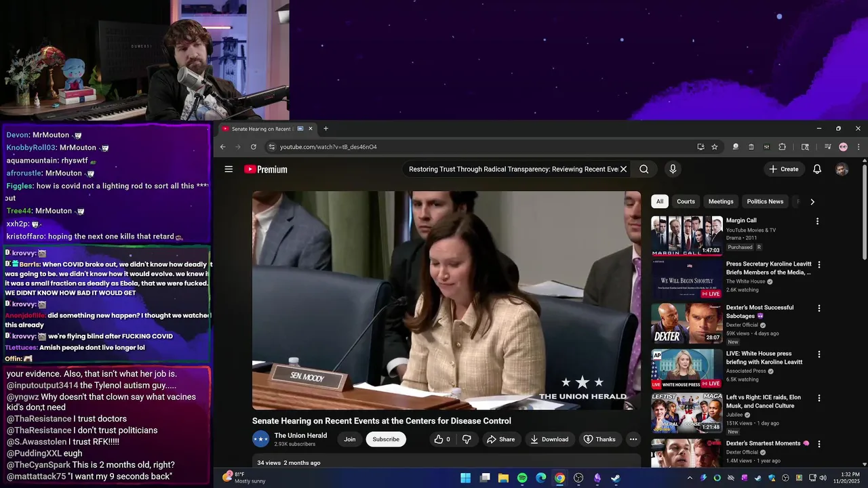Click the Create button
Screen dimensions: 868x488
click(x=784, y=169)
